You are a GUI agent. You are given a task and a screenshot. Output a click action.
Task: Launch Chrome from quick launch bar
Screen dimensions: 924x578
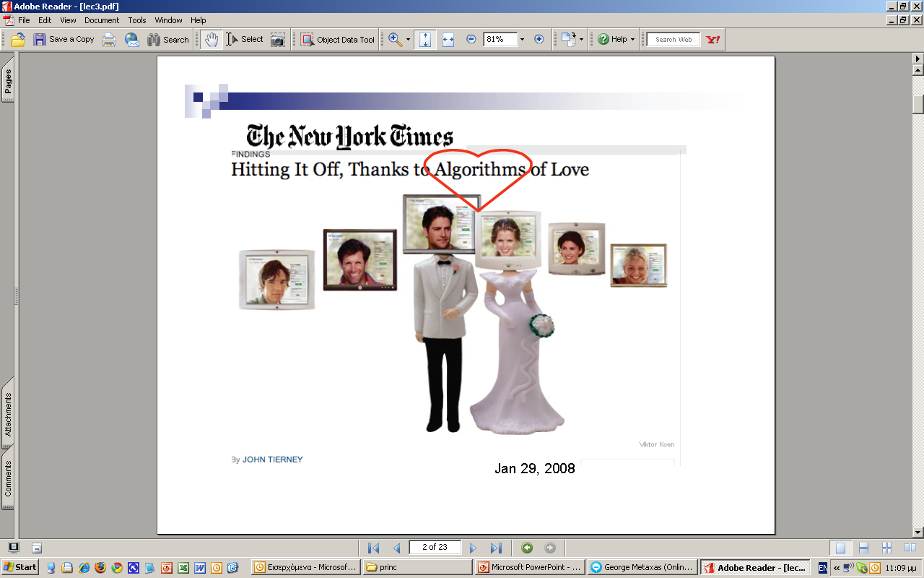[117, 568]
